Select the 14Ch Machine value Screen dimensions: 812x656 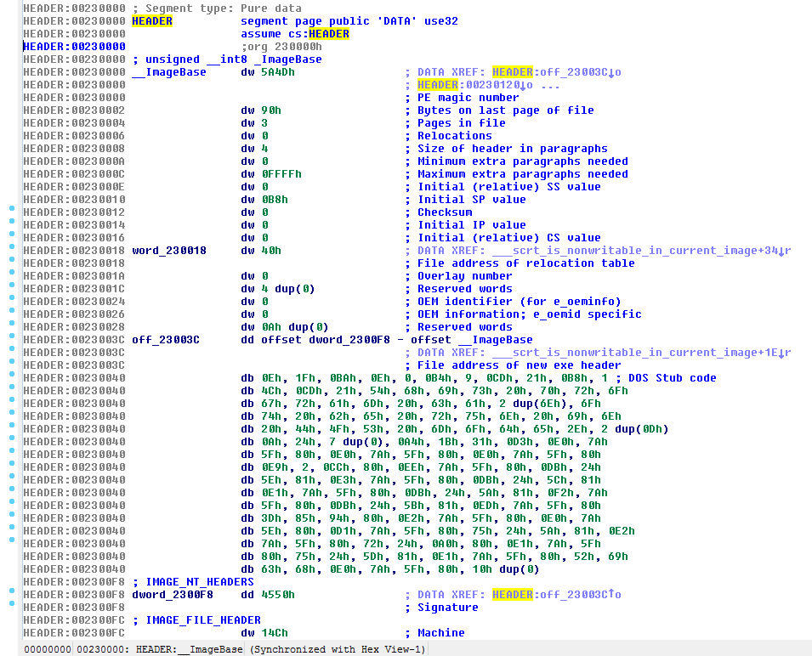[x=275, y=633]
